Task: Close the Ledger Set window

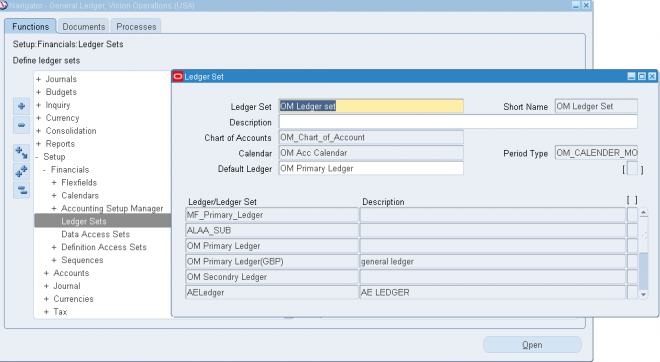Action: pos(652,76)
